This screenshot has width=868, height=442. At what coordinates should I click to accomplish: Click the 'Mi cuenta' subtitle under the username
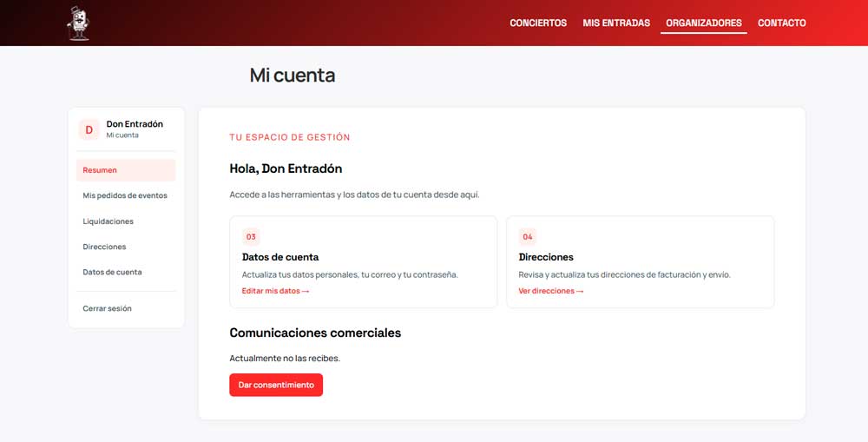pyautogui.click(x=122, y=135)
